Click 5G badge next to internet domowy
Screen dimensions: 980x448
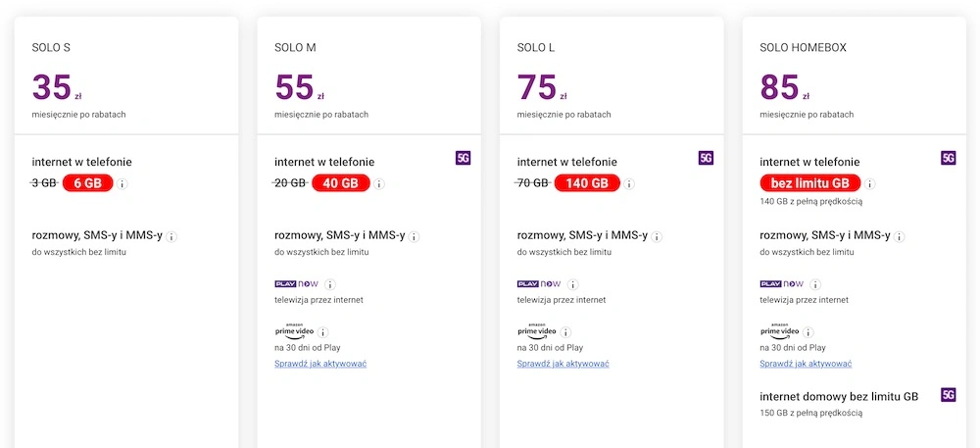[948, 395]
